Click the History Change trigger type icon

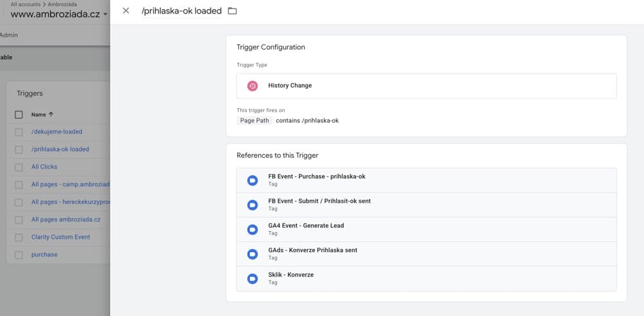(x=252, y=86)
